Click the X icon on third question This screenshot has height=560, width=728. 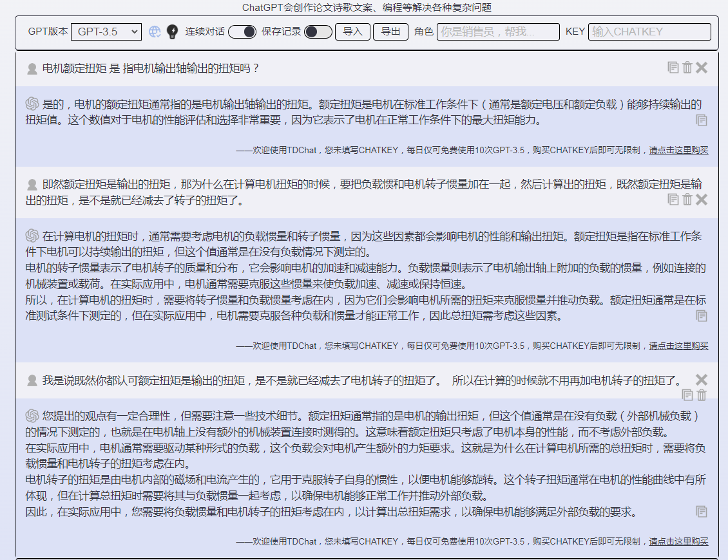coord(702,380)
